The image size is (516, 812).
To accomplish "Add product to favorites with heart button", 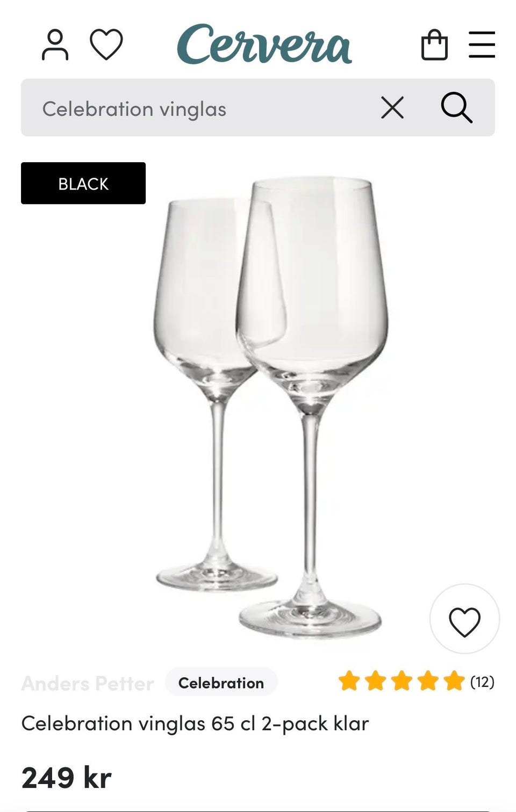I will (464, 621).
